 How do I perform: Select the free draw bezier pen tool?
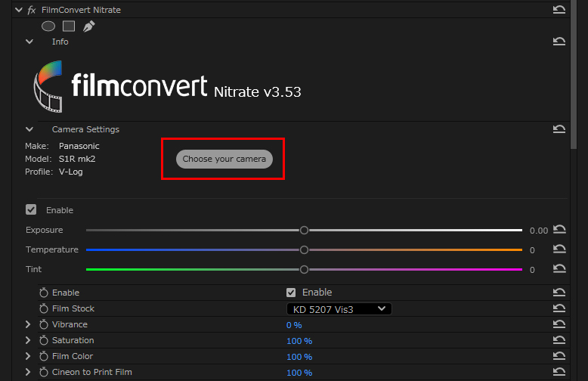[88, 26]
